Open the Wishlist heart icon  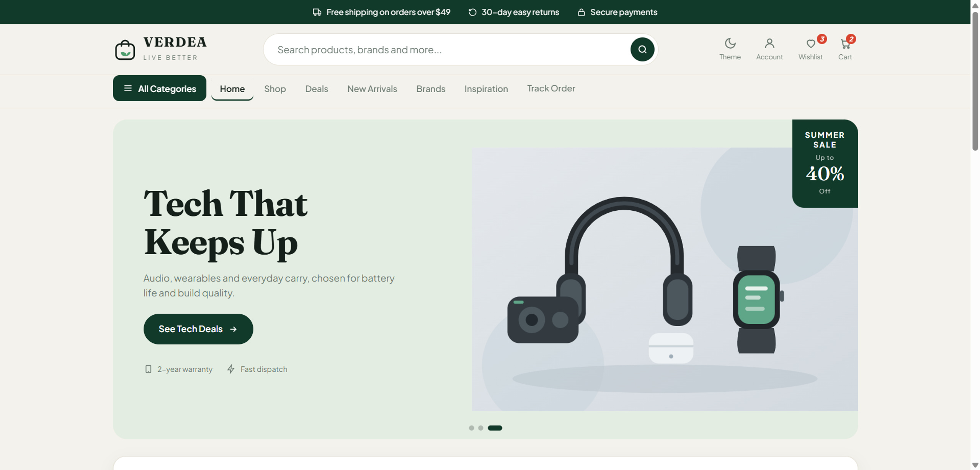[x=810, y=44]
